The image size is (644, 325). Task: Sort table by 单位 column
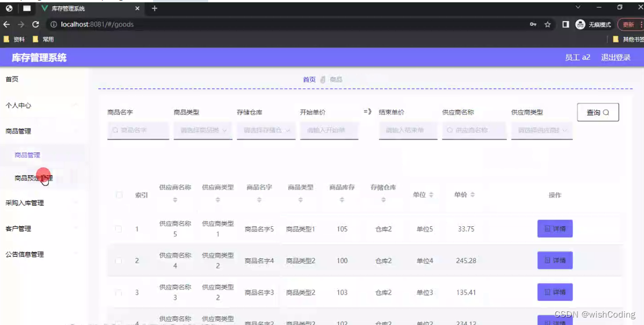[431, 195]
